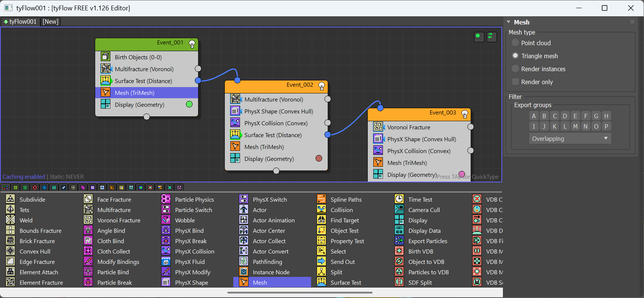Open the [New] flow tab

click(x=50, y=21)
